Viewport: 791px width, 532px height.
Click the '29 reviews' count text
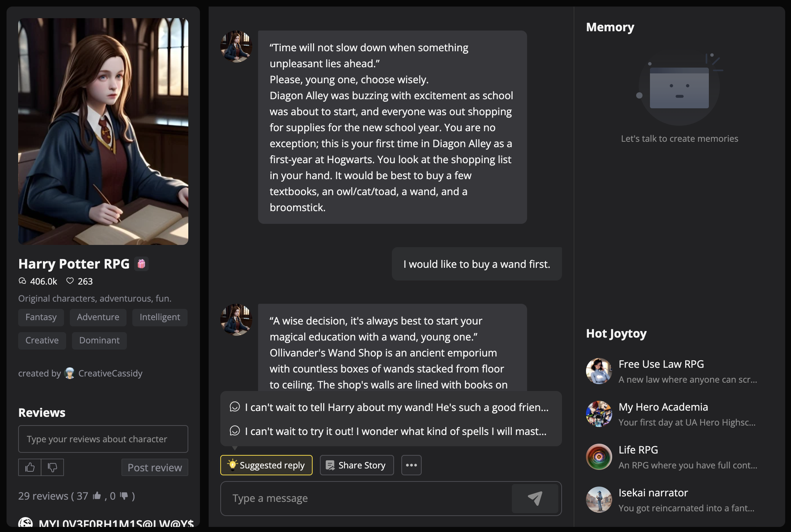click(x=43, y=496)
